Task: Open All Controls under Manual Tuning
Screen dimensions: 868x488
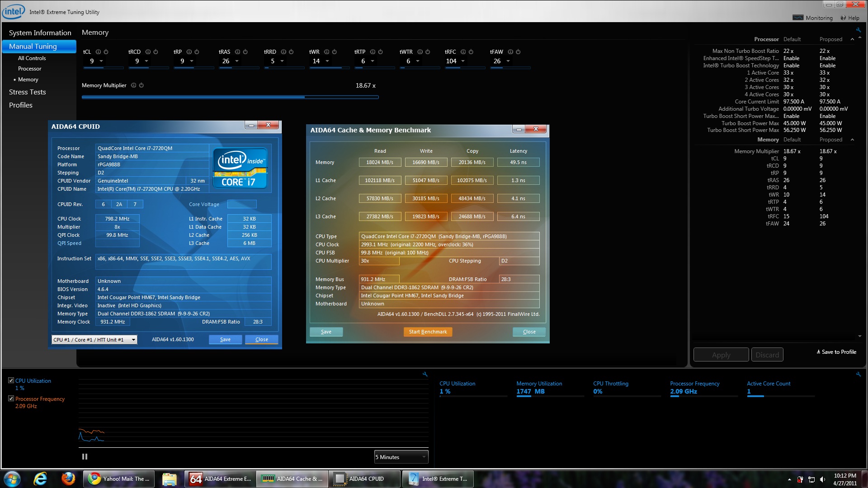Action: [x=32, y=58]
